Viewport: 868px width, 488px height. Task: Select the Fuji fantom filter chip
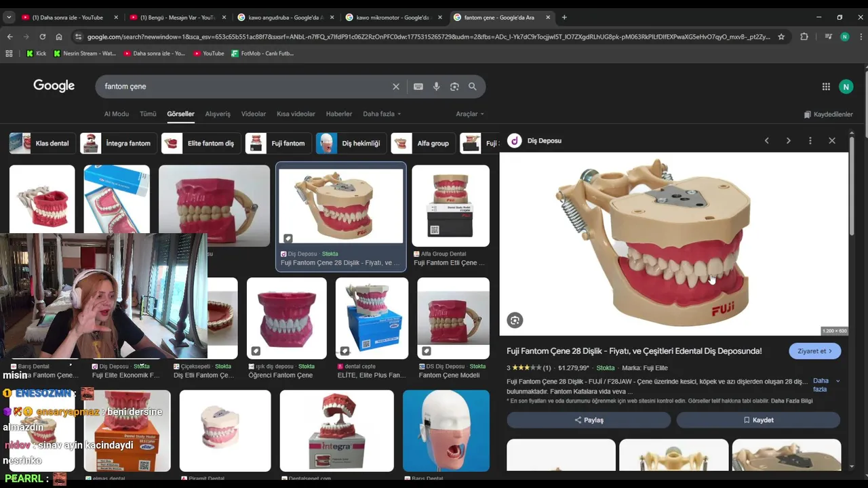[278, 143]
